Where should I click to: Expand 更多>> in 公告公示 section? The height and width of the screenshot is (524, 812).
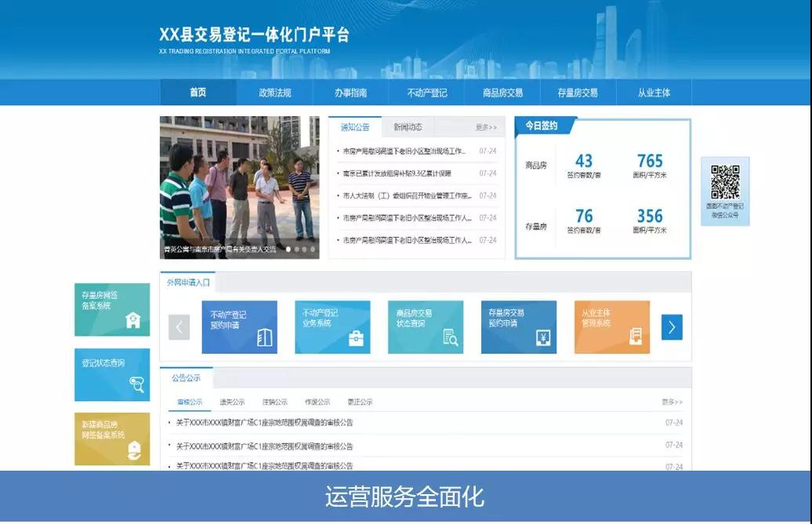672,402
